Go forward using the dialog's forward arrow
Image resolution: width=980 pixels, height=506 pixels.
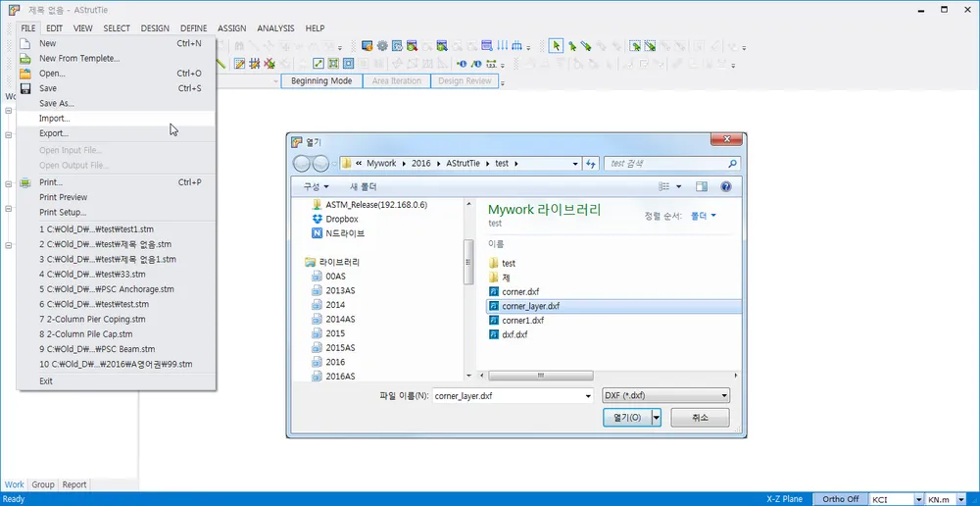point(320,163)
